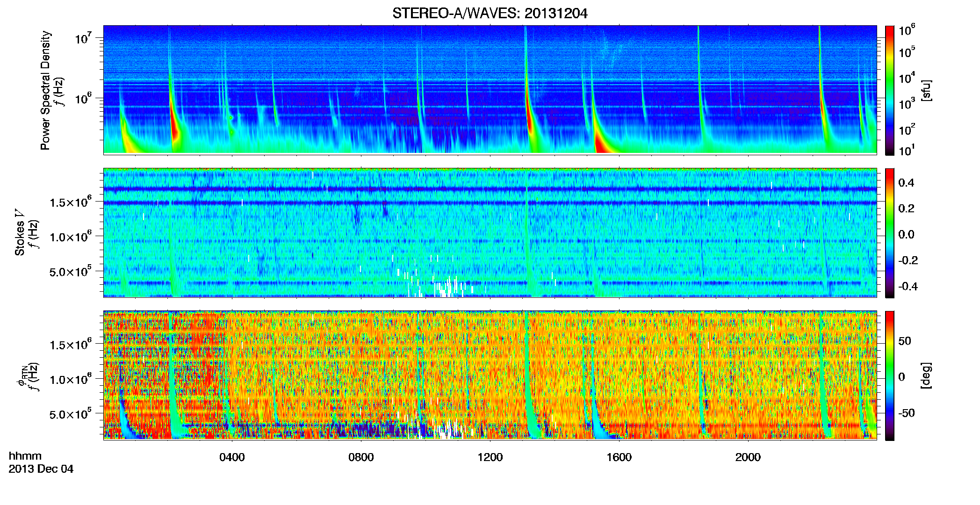The width and height of the screenshot is (980, 505).
Task: Click the 0400 time tick label
Action: 232,457
